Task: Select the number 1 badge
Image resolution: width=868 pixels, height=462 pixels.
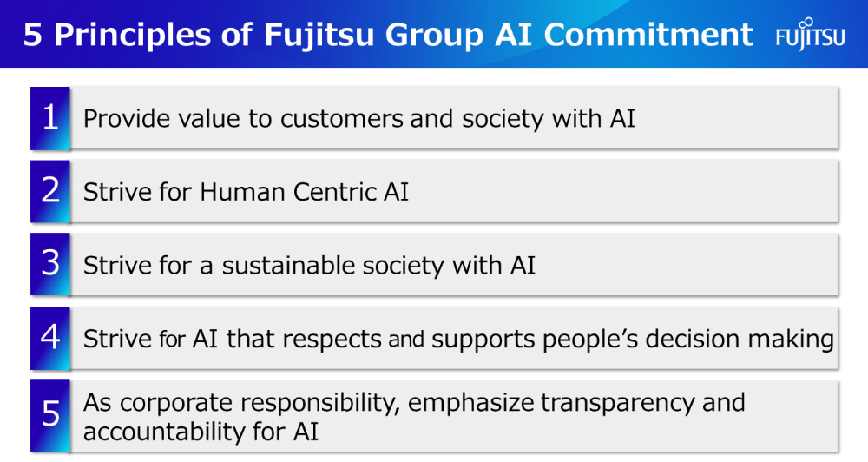Action: (x=50, y=118)
